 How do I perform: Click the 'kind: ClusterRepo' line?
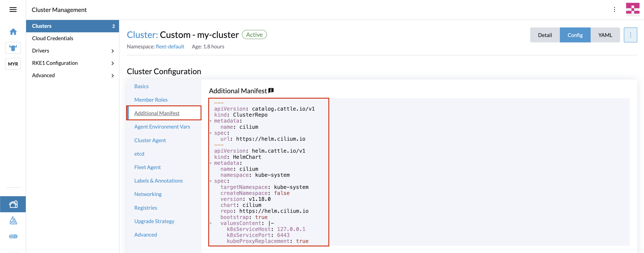click(x=241, y=115)
